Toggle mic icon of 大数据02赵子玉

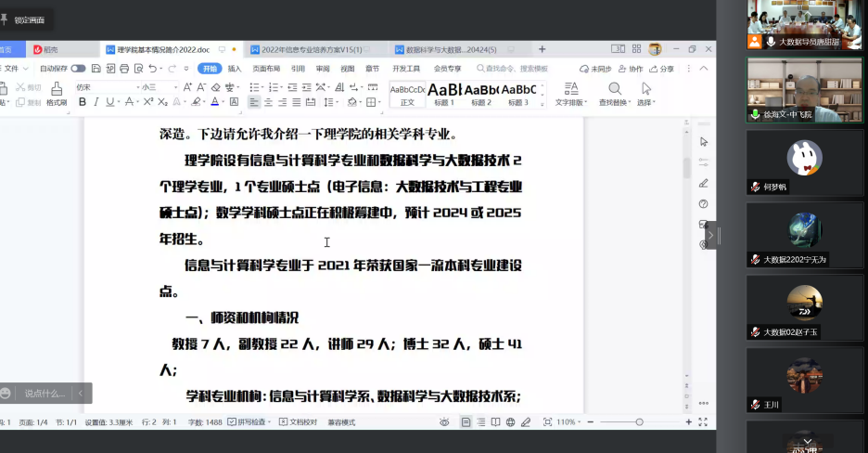point(755,332)
